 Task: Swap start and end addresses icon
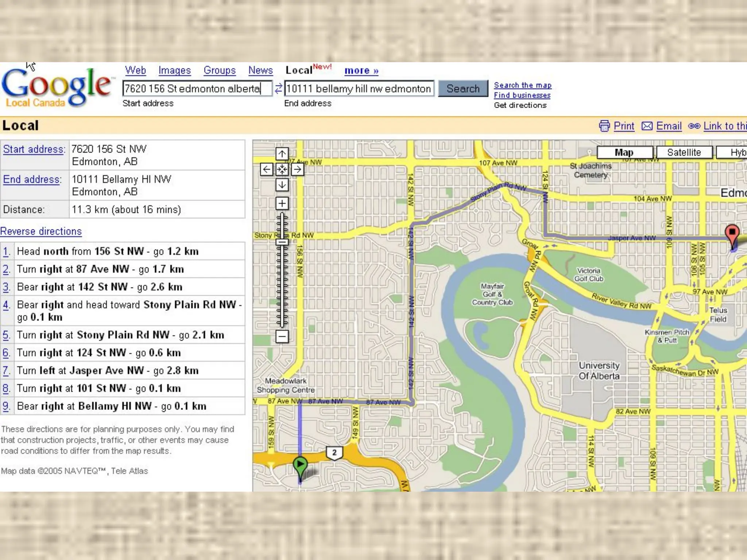(x=278, y=89)
